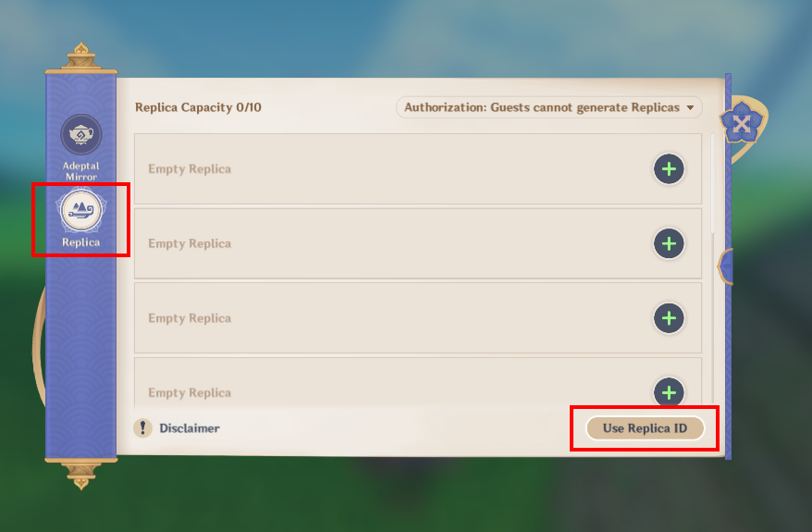Click the Replica Capacity 0/10 text
Image resolution: width=812 pixels, height=532 pixels.
198,107
